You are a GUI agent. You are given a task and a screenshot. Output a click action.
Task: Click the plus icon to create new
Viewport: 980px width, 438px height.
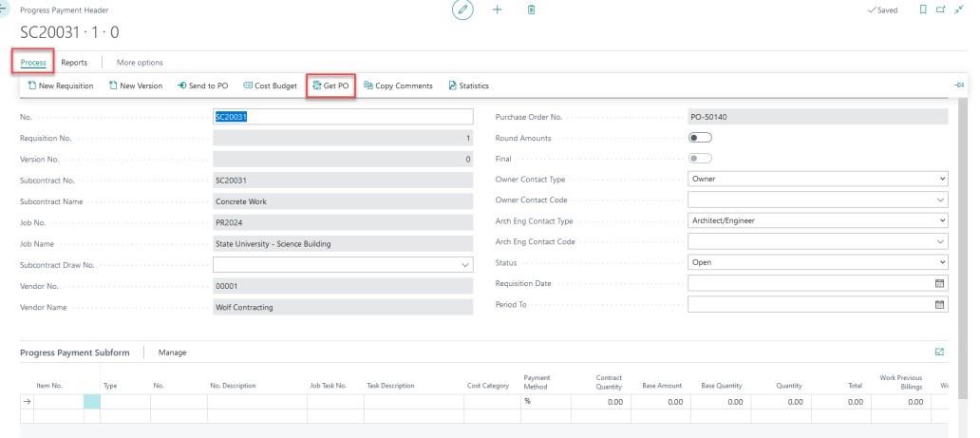497,10
